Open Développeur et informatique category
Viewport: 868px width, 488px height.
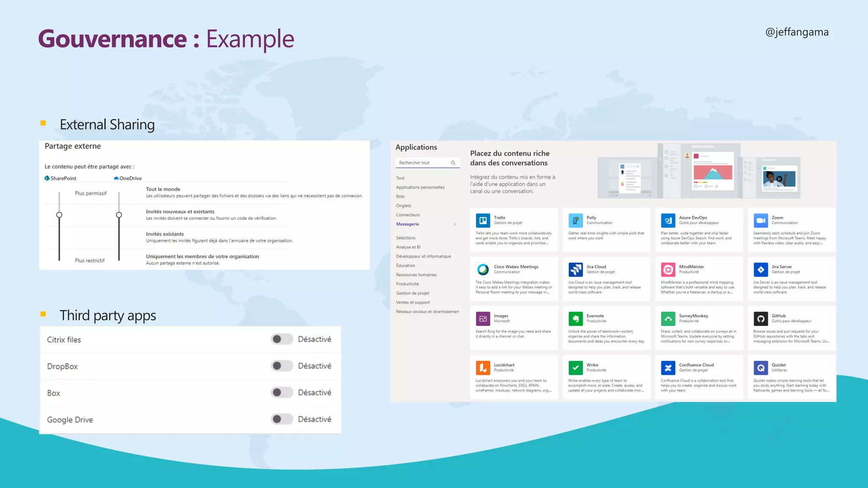(423, 256)
